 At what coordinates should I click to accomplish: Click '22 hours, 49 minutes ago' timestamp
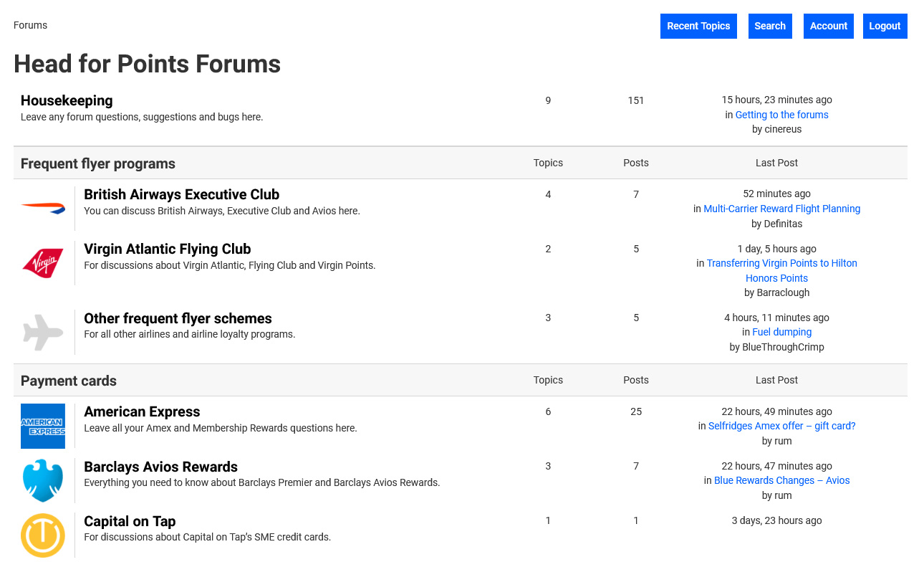tap(776, 411)
